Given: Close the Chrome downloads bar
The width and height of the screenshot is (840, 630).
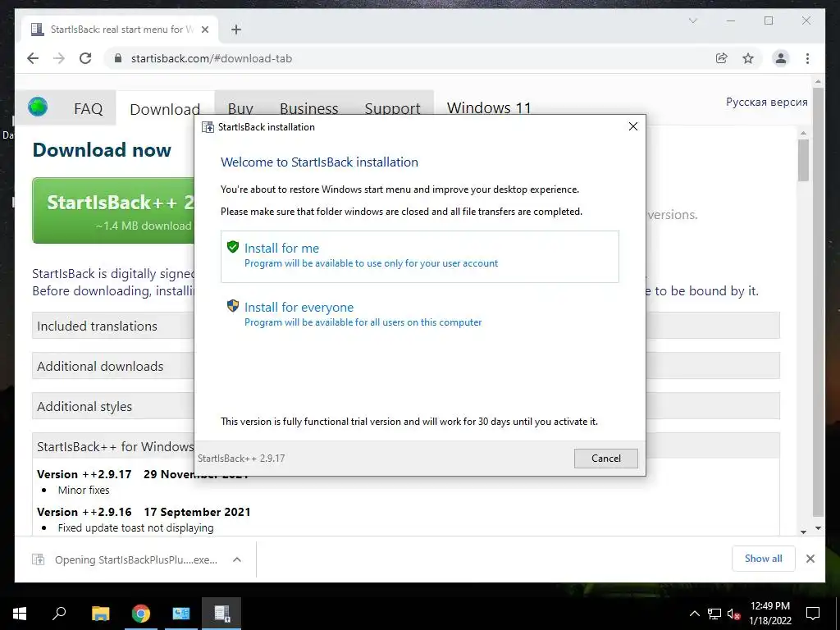Looking at the screenshot, I should point(810,559).
